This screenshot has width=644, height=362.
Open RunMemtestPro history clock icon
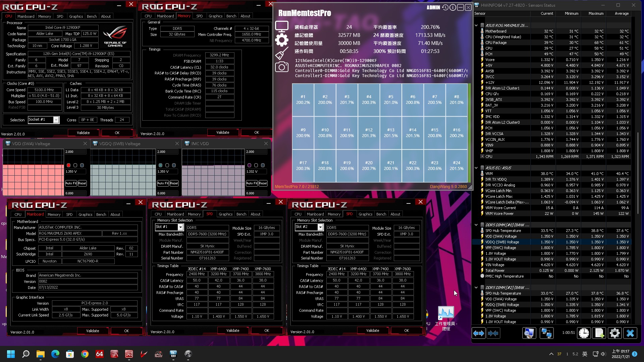(x=445, y=7)
